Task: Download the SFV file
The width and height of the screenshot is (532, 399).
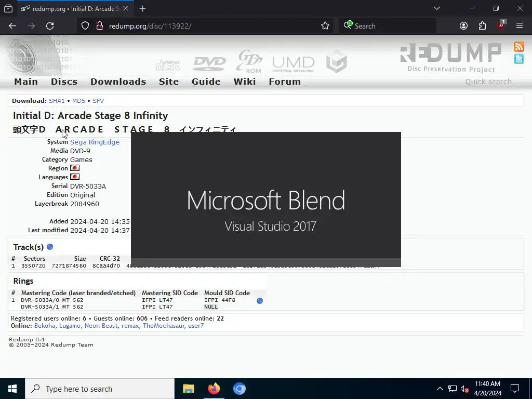Action: [98, 101]
